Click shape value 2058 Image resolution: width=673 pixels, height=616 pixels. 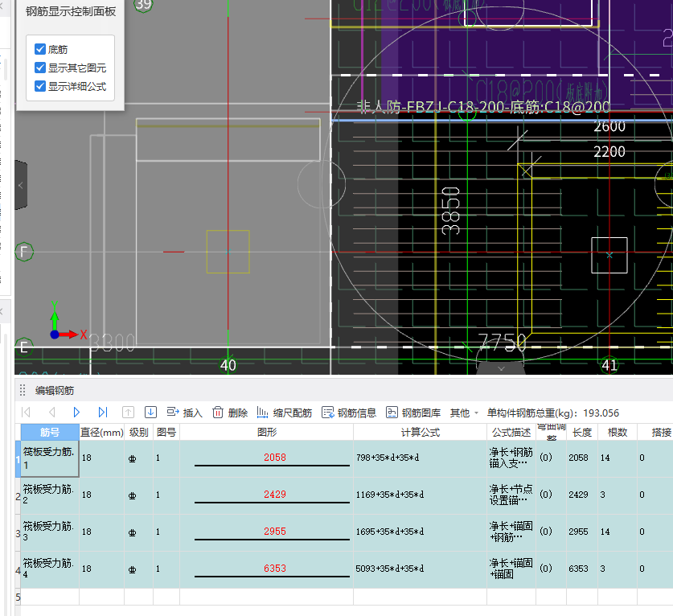(x=275, y=457)
